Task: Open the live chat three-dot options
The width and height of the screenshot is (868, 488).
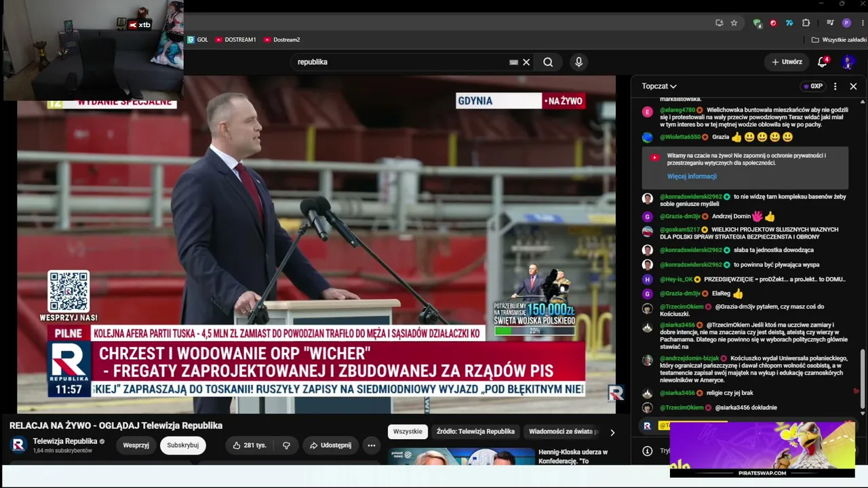Action: click(x=835, y=86)
